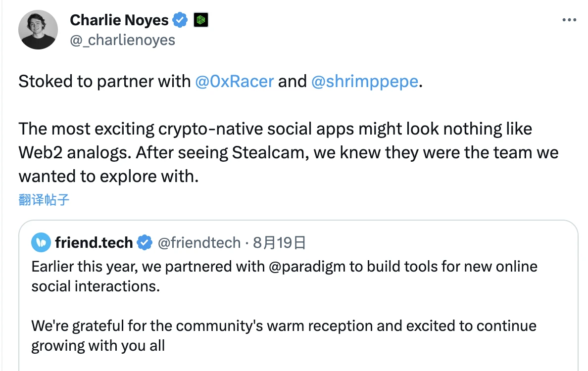Click Charlie Noyes's profile photo

coord(38,30)
